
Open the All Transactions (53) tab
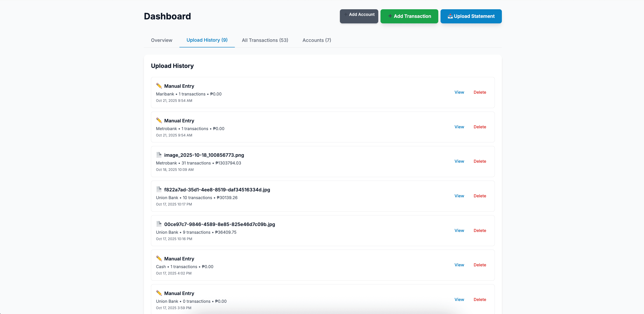click(265, 40)
